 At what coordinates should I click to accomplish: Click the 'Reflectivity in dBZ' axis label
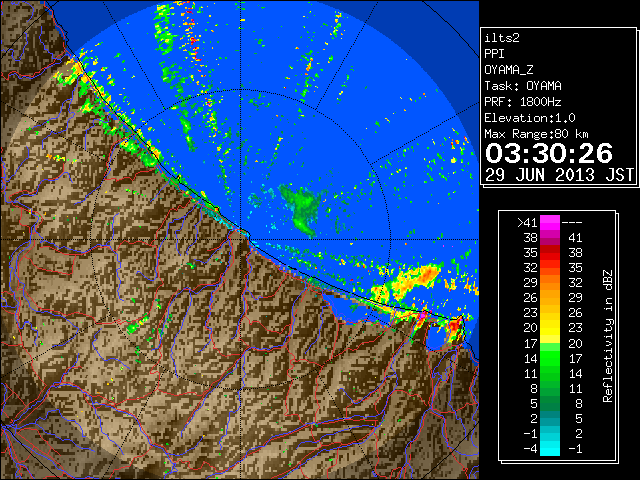tap(608, 336)
